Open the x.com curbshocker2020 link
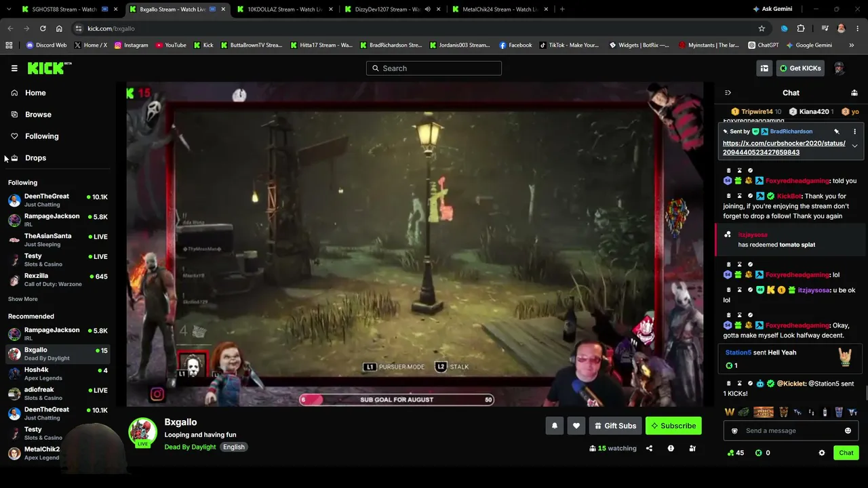The image size is (868, 488). pos(784,148)
